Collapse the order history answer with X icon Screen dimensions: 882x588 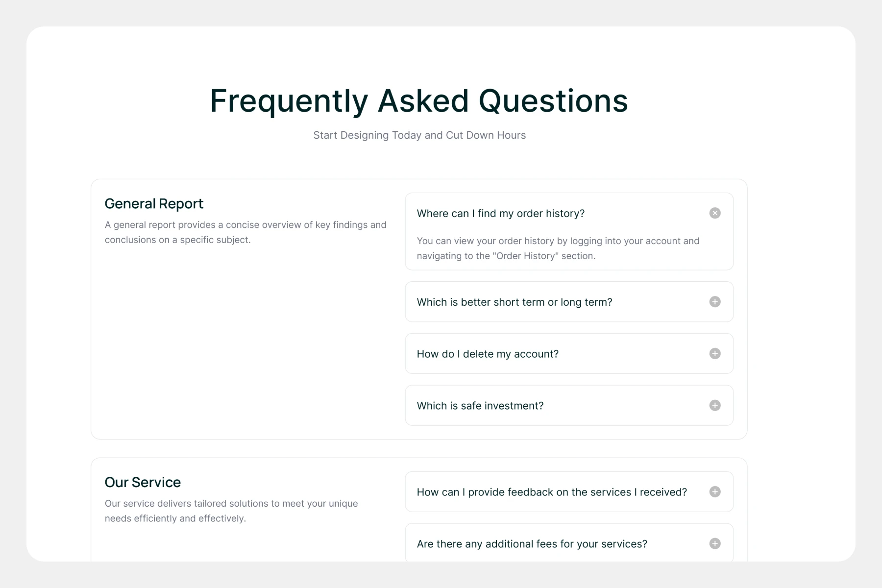714,213
